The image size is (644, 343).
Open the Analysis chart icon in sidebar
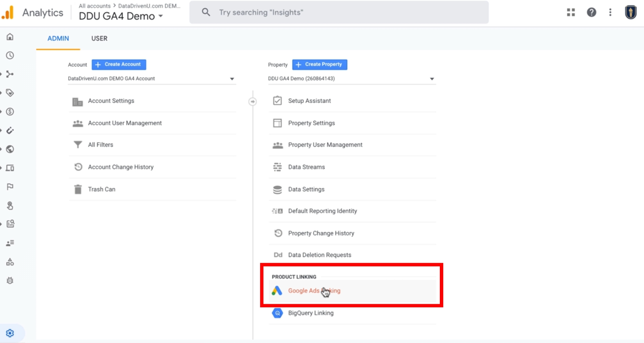[x=10, y=224]
